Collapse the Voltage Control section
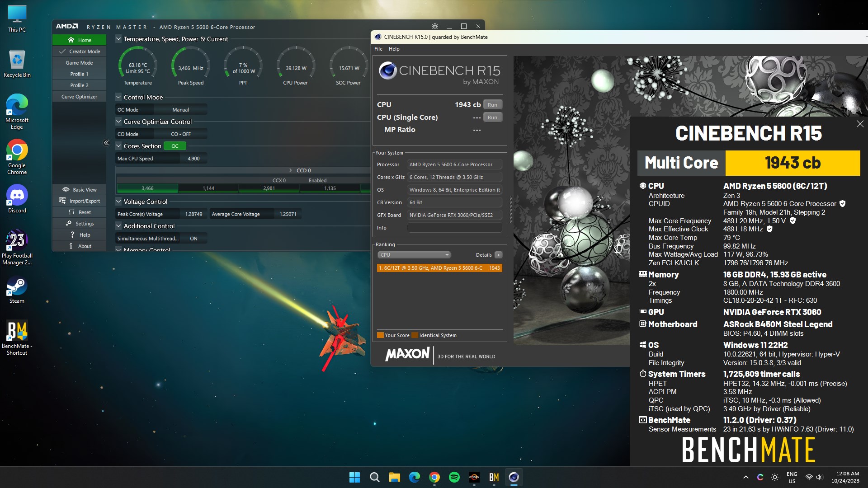The width and height of the screenshot is (868, 488). pos(118,201)
